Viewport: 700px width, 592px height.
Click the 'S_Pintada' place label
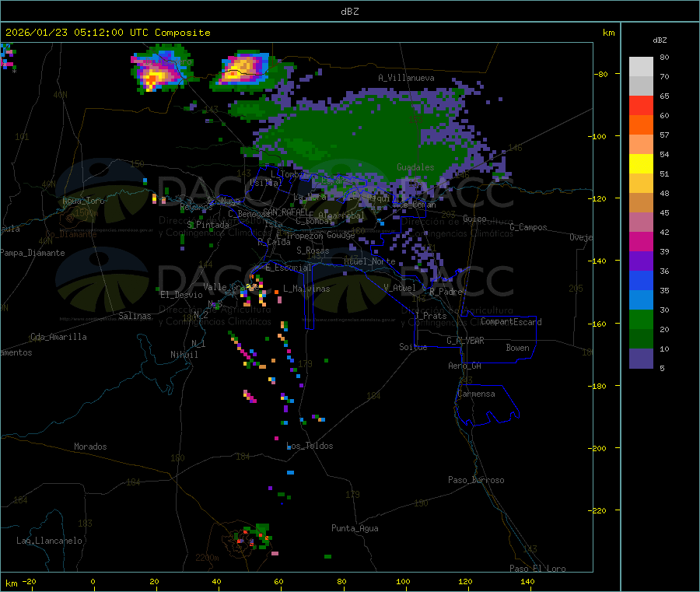(208, 225)
